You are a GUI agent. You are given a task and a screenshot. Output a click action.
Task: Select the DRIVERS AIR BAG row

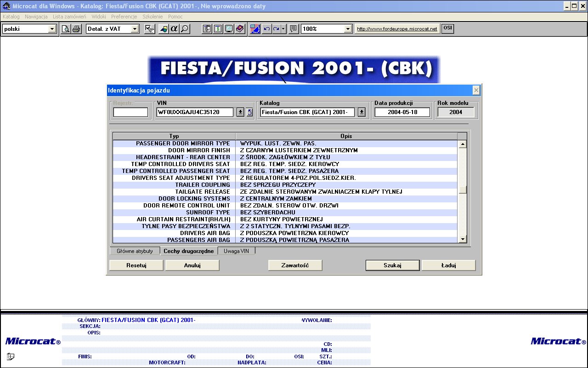285,233
